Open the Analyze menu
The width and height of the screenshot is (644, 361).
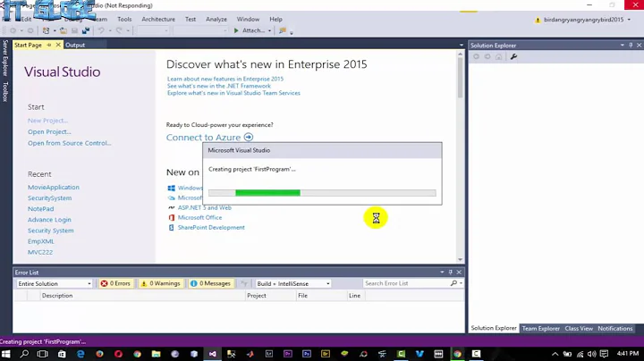[216, 20]
